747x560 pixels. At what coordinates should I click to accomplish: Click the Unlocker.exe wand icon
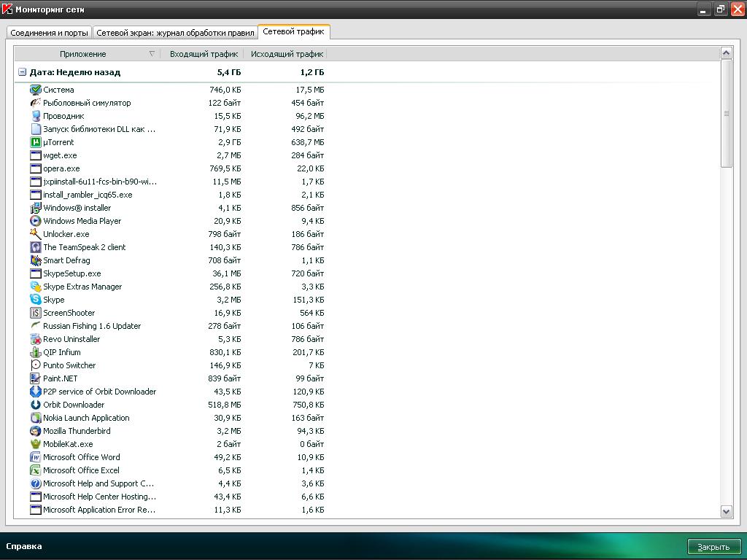(35, 234)
